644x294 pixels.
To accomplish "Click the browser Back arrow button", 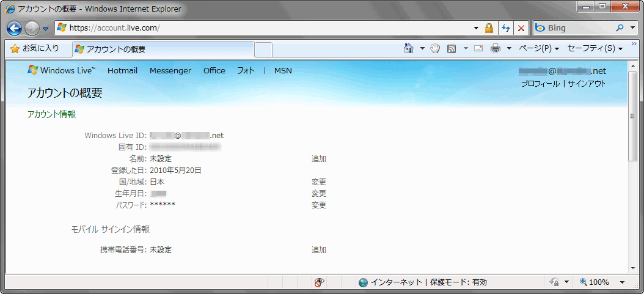I will [x=15, y=28].
